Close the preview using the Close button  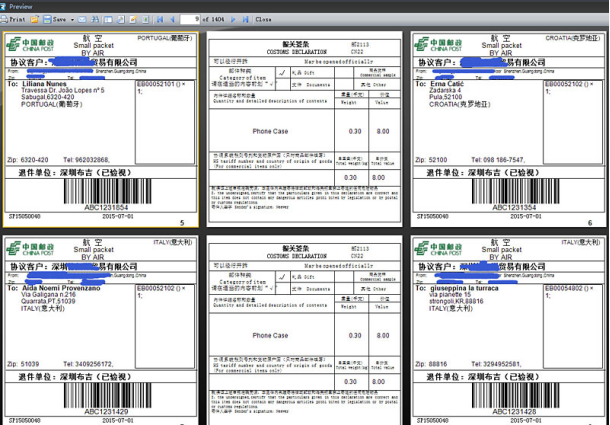point(263,18)
